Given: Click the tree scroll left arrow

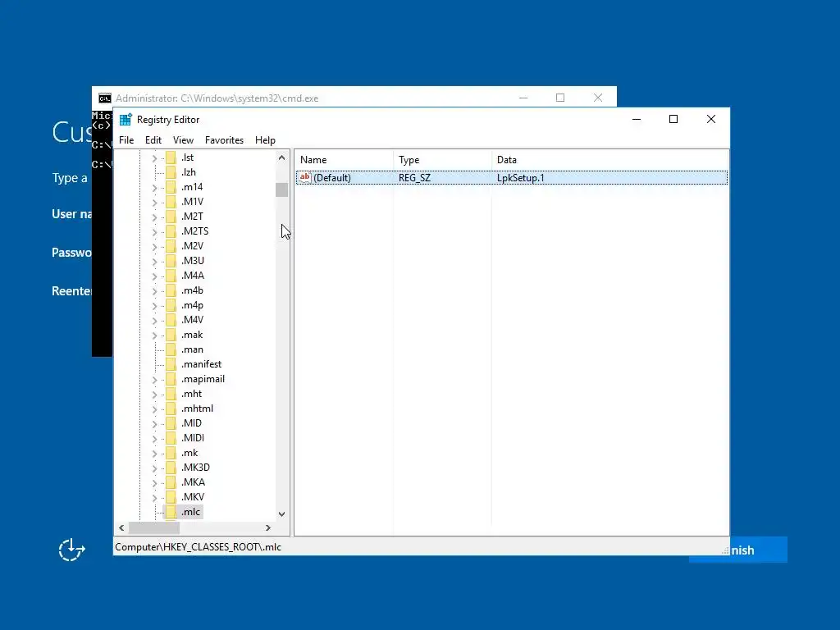Looking at the screenshot, I should (x=121, y=527).
